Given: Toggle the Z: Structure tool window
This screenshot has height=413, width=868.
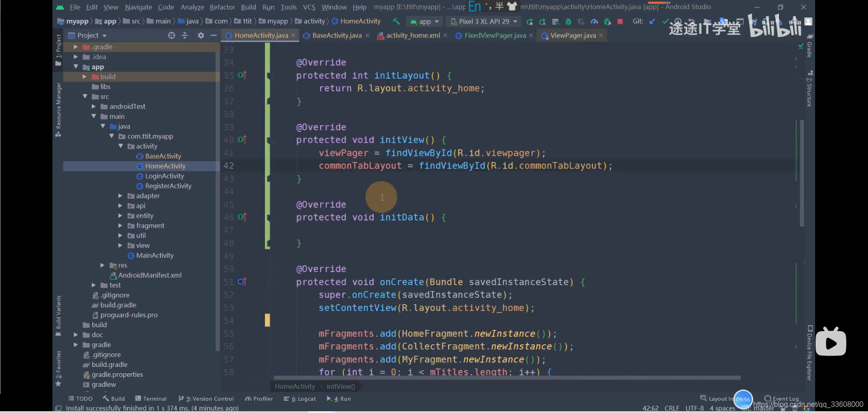Looking at the screenshot, I should pos(810,89).
